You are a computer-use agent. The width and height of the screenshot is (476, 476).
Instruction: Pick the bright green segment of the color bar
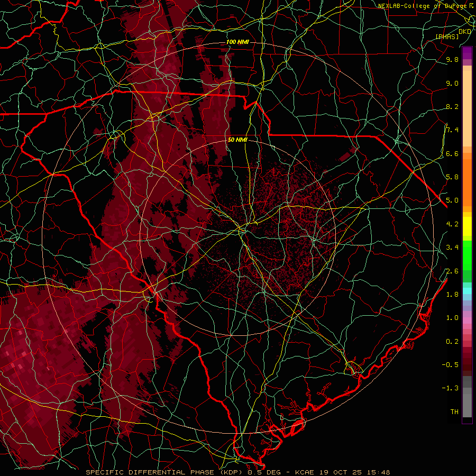[467, 255]
